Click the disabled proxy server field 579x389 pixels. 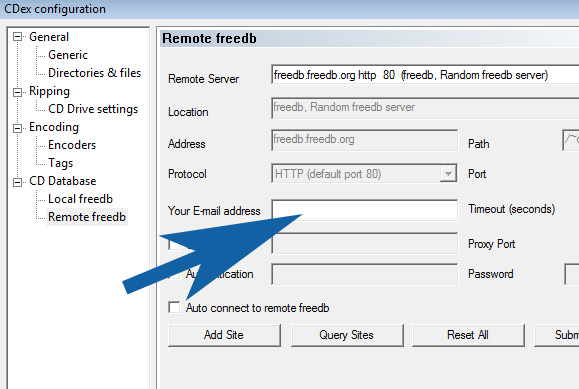364,243
